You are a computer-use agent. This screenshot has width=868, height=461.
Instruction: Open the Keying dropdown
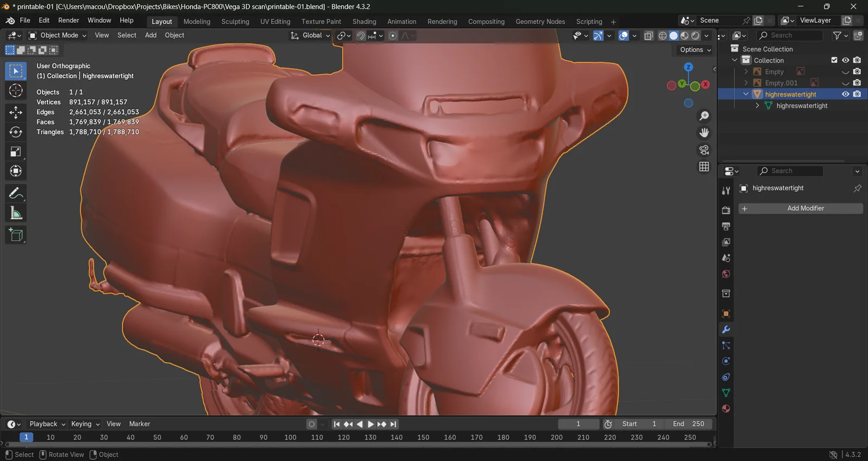pyautogui.click(x=85, y=424)
